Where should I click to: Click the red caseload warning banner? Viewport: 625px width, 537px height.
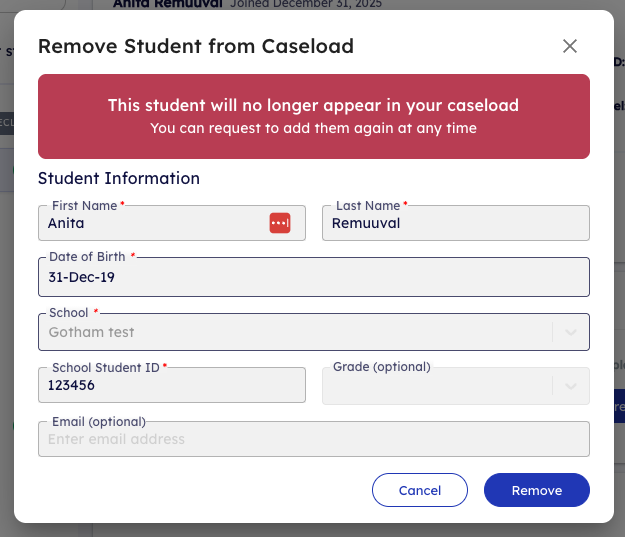(313, 116)
